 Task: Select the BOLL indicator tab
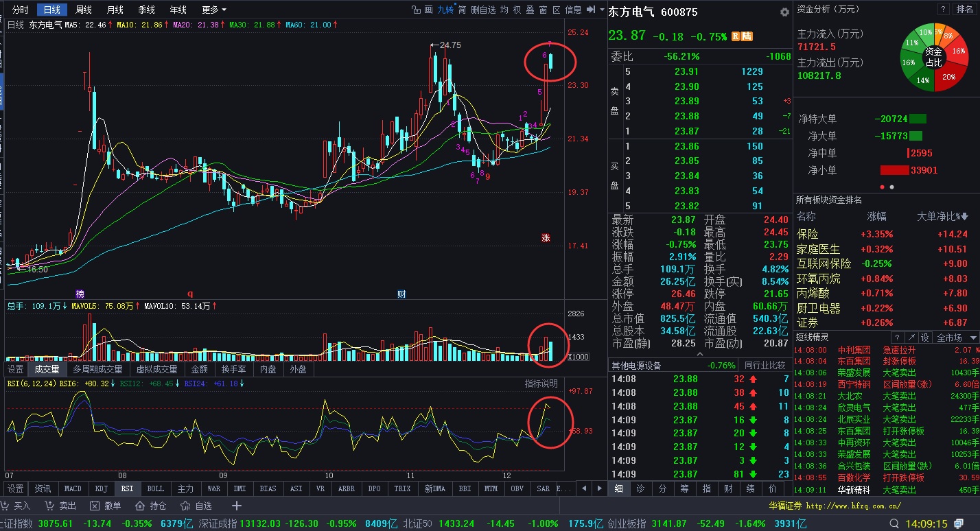156,488
